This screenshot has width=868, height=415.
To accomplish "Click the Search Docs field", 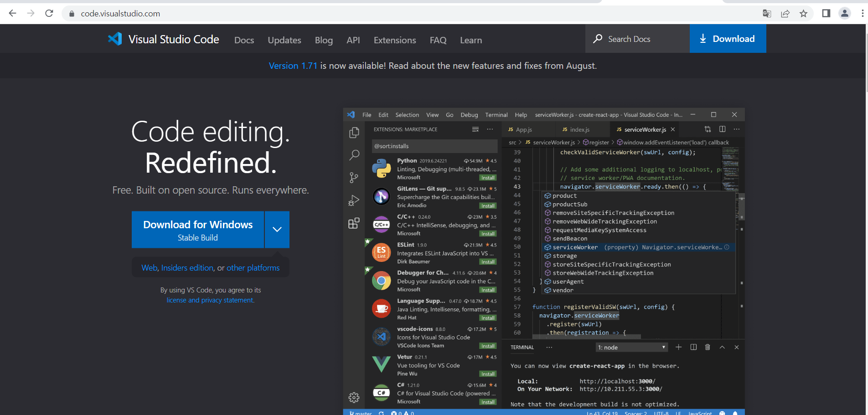I will (637, 39).
